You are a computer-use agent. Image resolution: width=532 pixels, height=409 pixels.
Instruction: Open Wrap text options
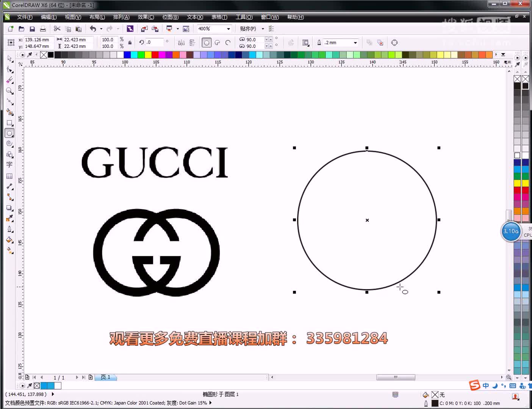tap(305, 43)
